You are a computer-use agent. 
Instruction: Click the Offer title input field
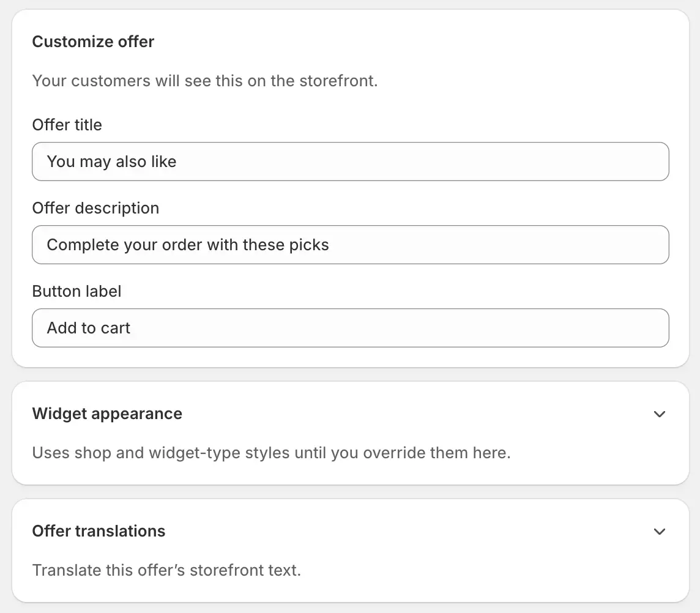(x=351, y=162)
